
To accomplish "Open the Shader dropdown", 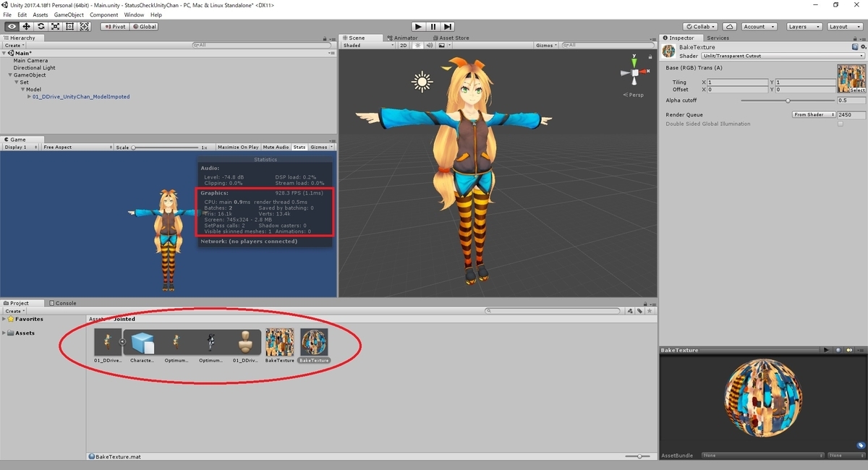I will pos(783,56).
